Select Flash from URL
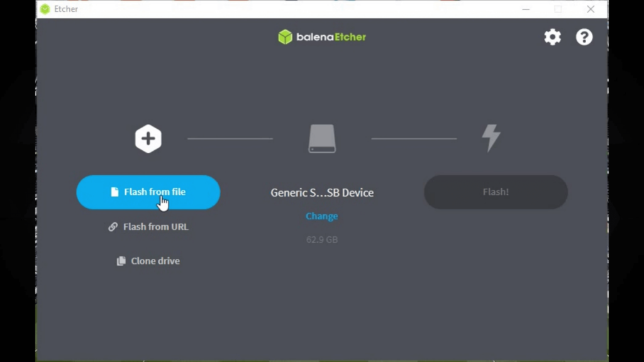The width and height of the screenshot is (644, 362). [x=148, y=226]
